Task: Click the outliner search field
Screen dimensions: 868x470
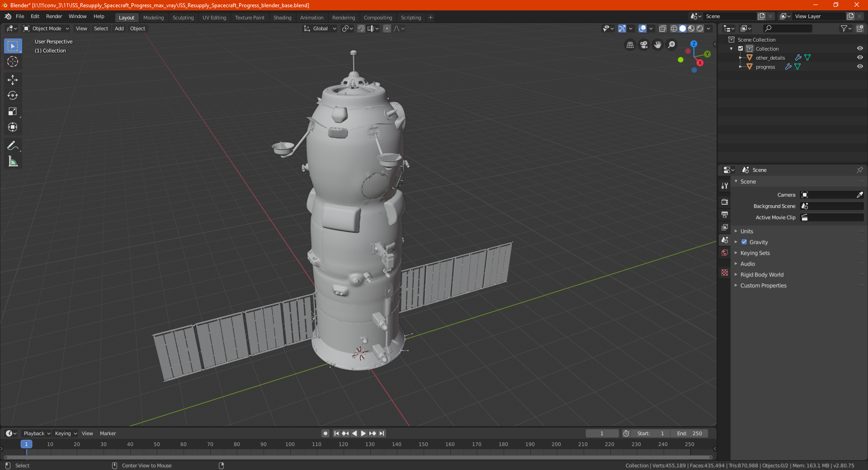Action: 787,28
